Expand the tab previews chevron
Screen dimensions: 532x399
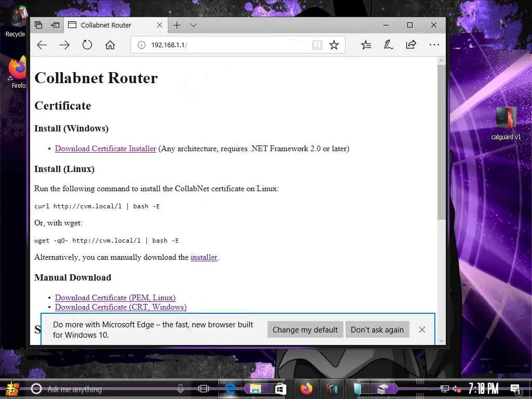(193, 25)
